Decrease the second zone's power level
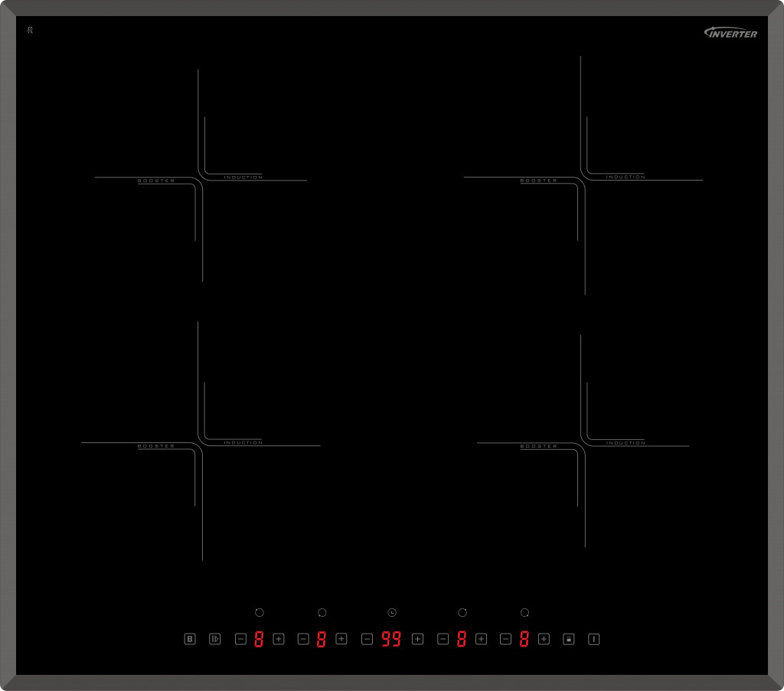 click(303, 639)
